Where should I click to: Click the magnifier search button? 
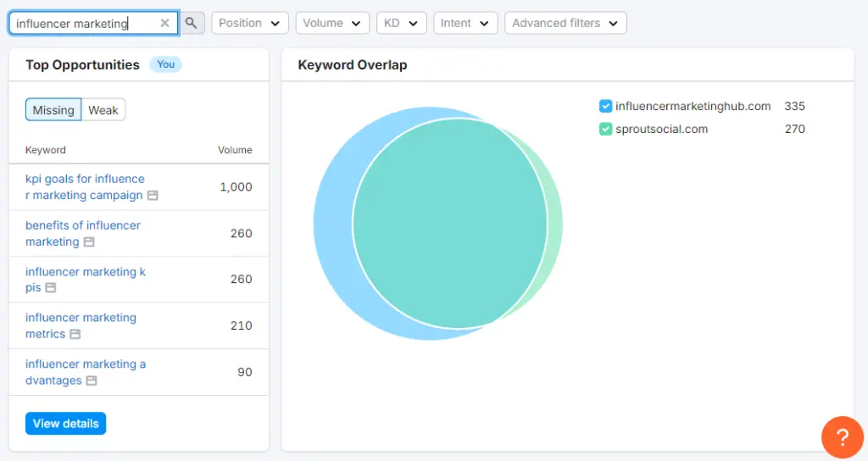click(192, 23)
